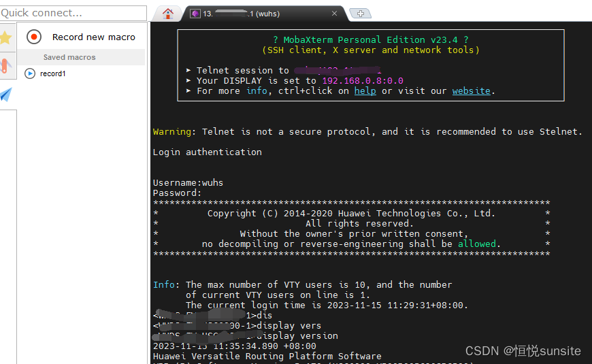Open the Macros paper plane sidebar icon
This screenshot has width=592, height=364.
tap(6, 95)
